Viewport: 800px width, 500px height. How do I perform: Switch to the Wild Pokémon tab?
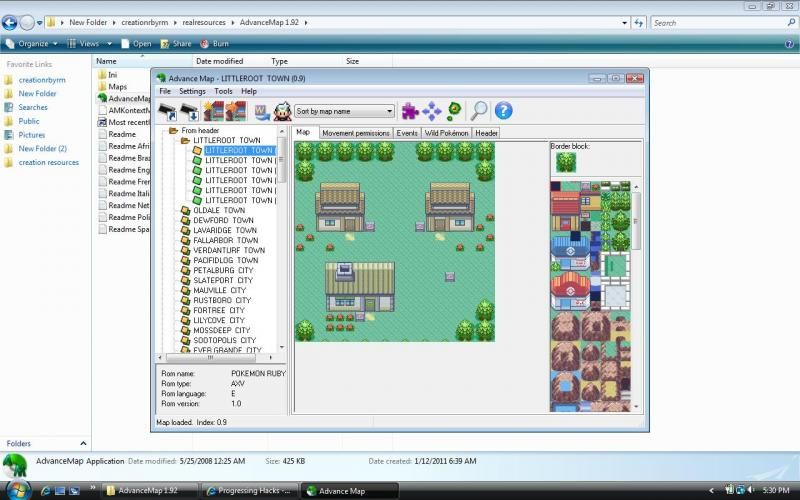point(446,133)
